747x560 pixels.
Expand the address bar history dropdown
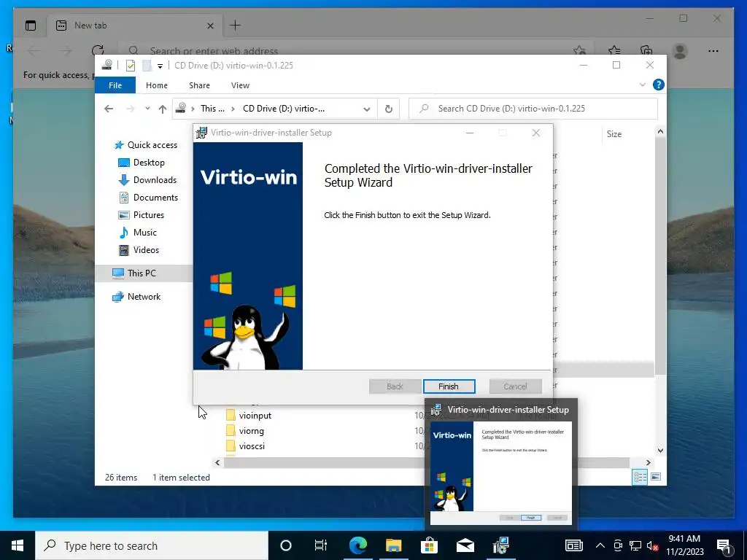(366, 109)
